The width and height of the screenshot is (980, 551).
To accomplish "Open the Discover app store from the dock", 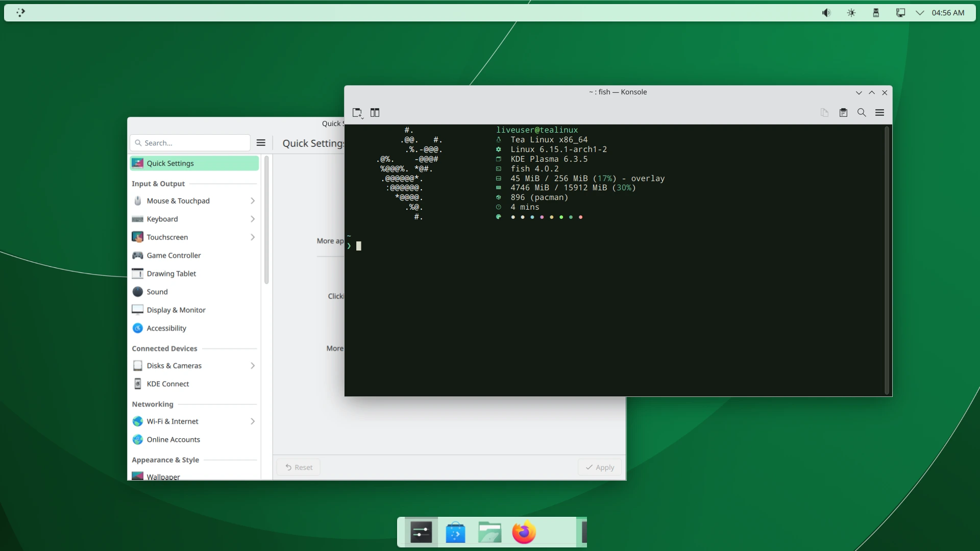I will tap(455, 532).
